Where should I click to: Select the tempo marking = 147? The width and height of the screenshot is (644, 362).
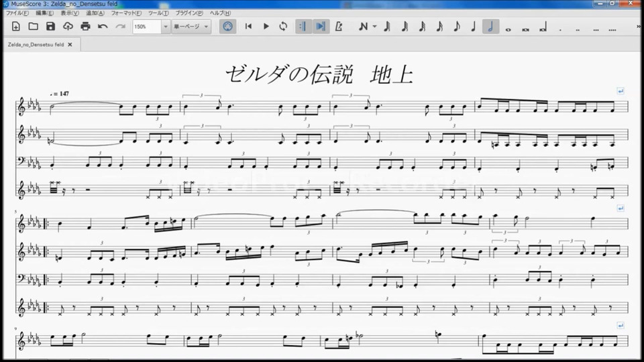pyautogui.click(x=59, y=94)
